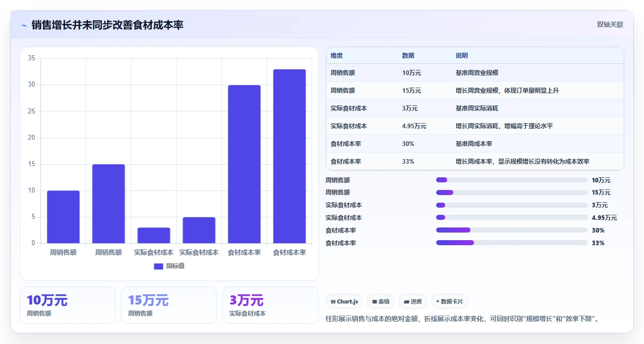Viewport: 644px width, 344px height.
Task: Click the 33% value beside progress bar
Action: pos(598,243)
